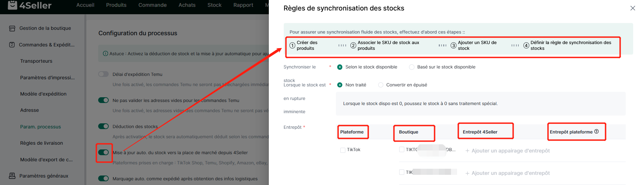Enable the Délai d'expédition Temu toggle

point(103,74)
